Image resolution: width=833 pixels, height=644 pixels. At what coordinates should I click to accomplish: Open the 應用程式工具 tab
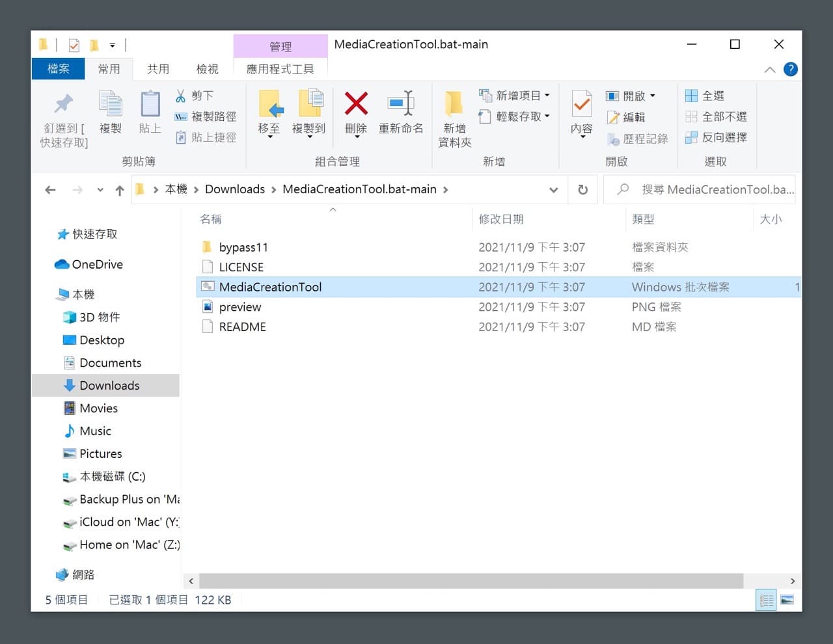point(280,69)
